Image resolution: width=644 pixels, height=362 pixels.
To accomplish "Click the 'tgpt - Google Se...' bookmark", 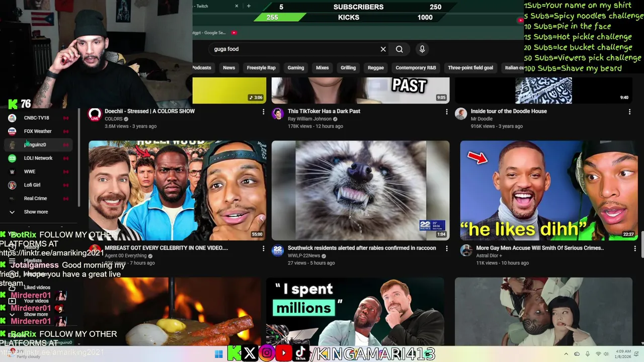I will click(x=209, y=33).
